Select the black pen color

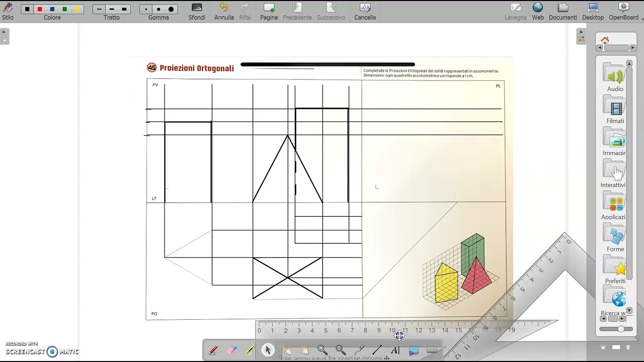[27, 9]
